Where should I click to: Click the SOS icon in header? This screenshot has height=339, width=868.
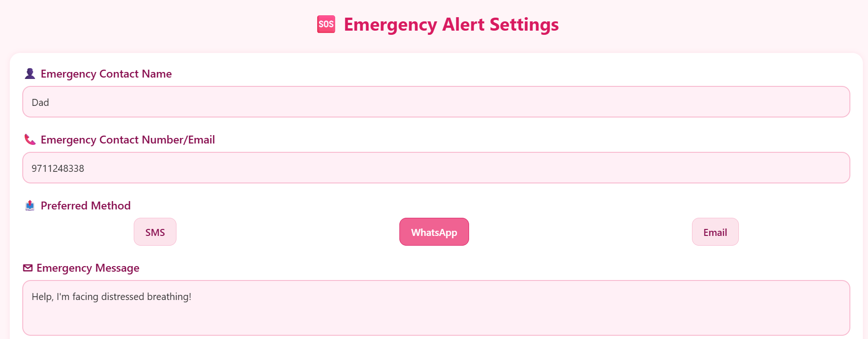pos(326,24)
